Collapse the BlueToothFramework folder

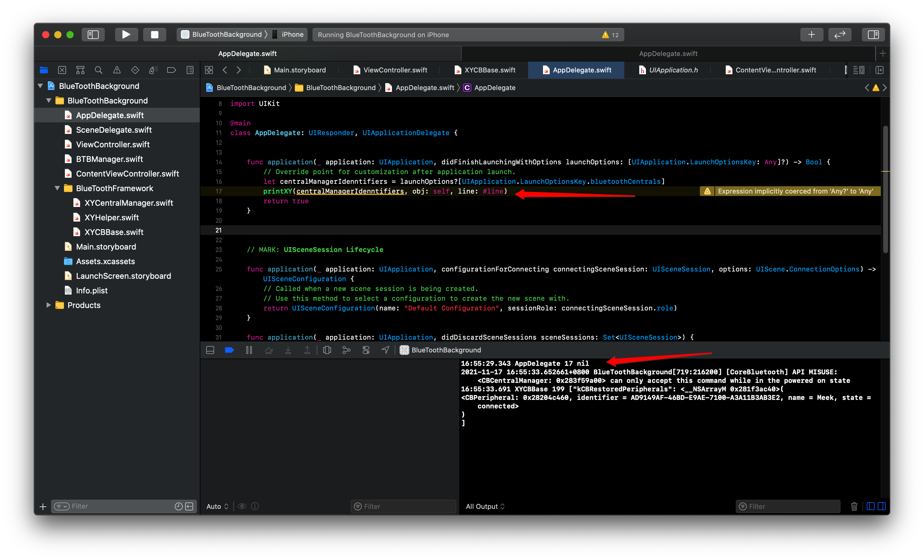(x=57, y=188)
